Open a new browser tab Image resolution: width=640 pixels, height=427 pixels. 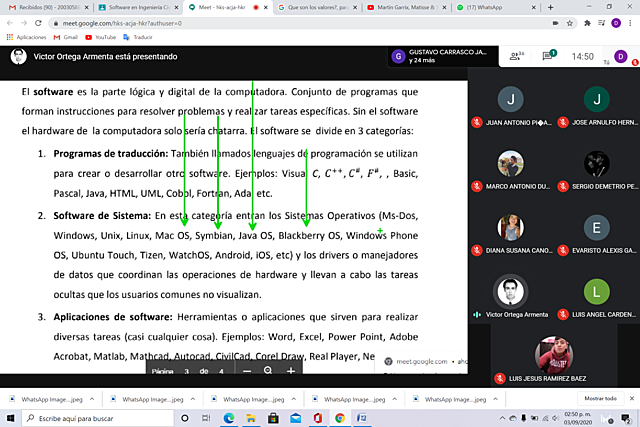550,7
